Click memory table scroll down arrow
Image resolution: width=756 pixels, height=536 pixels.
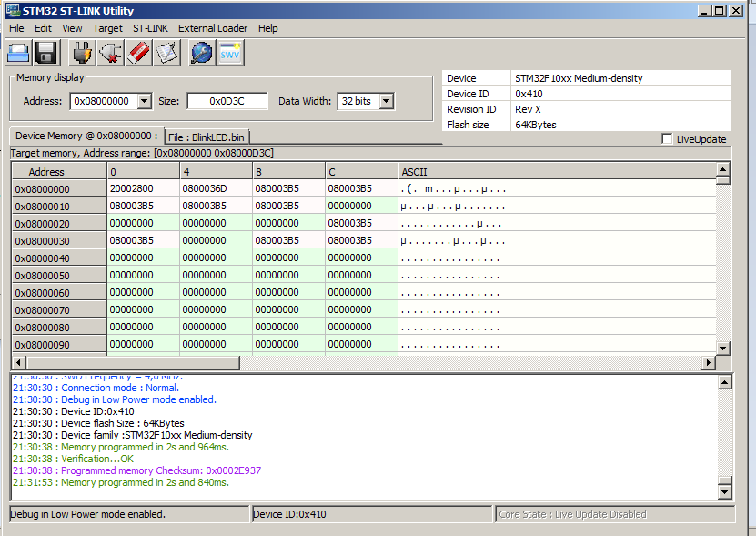point(722,348)
